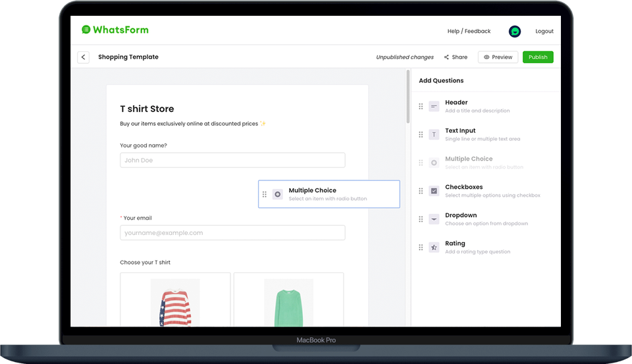The image size is (632, 364).
Task: Click the Rating star icon
Action: (434, 247)
